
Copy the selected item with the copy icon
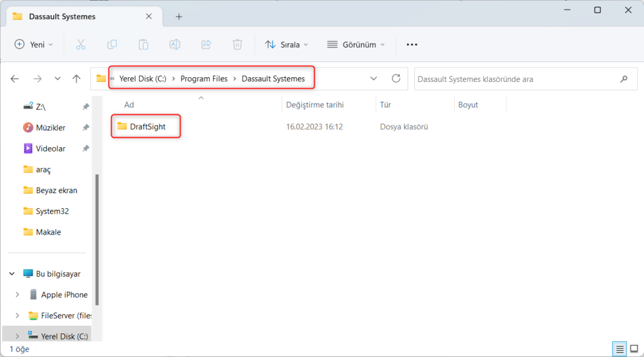[112, 44]
